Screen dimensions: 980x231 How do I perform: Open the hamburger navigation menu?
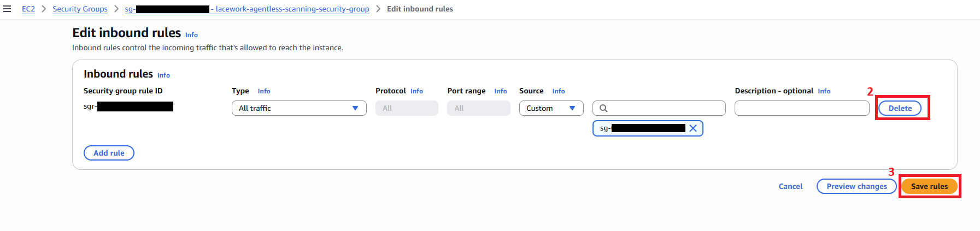[x=7, y=9]
